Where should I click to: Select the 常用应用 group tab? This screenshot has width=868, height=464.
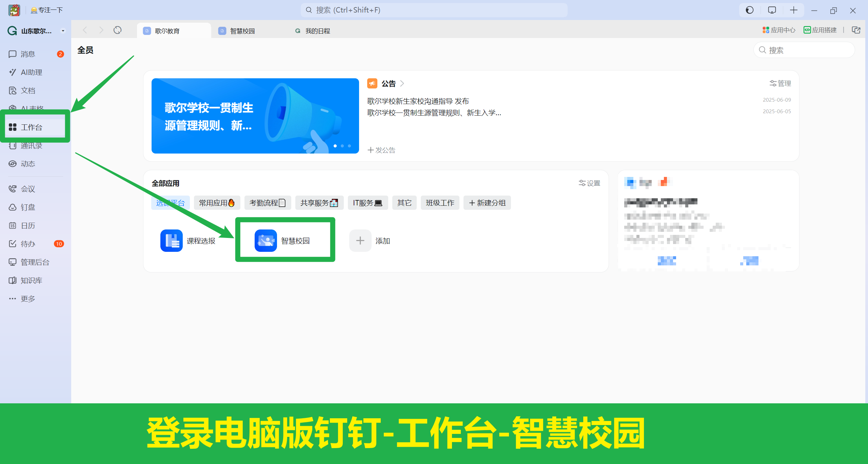[x=217, y=203]
